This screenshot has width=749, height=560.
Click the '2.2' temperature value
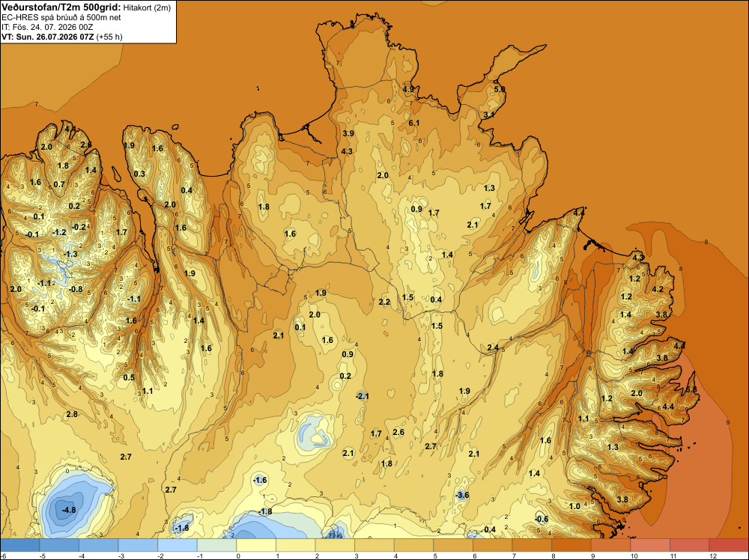[384, 302]
